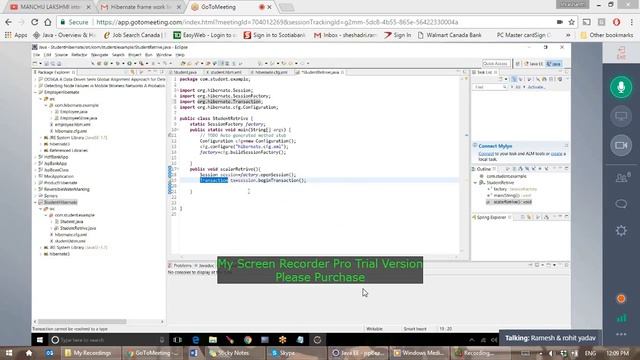This screenshot has width=640, height=360.
Task: Open Eclipse File menu
Action: (x=36, y=55)
